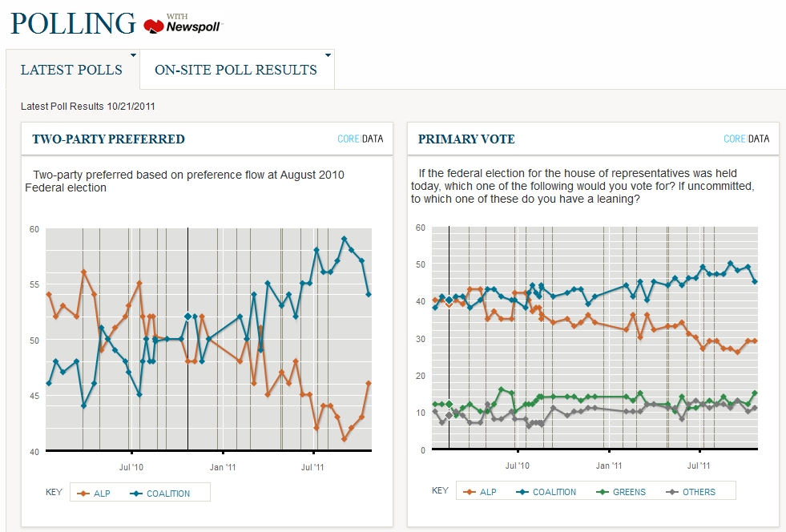
Task: Open CORE DATA link on Primary Vote panel
Action: tap(746, 139)
